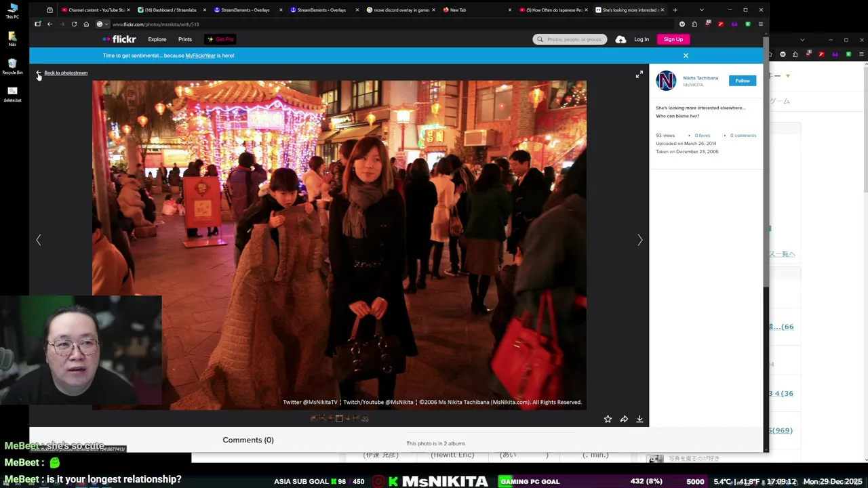
Task: Click the round M account icon in toolbar
Action: [x=682, y=24]
